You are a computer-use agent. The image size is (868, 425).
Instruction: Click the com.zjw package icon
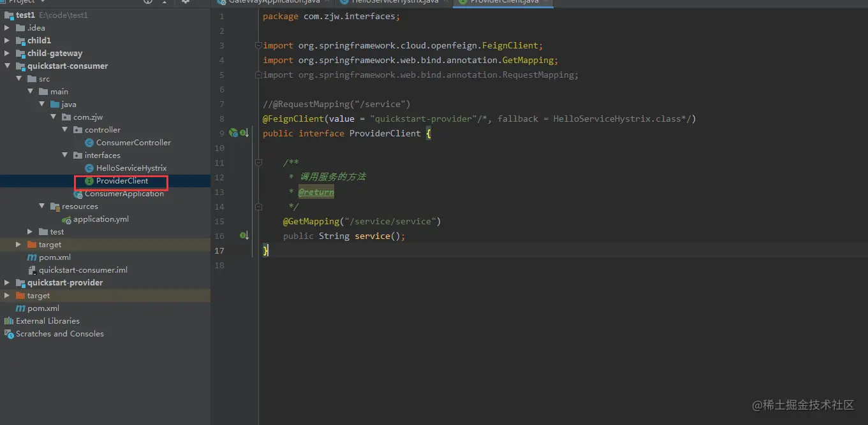[66, 117]
